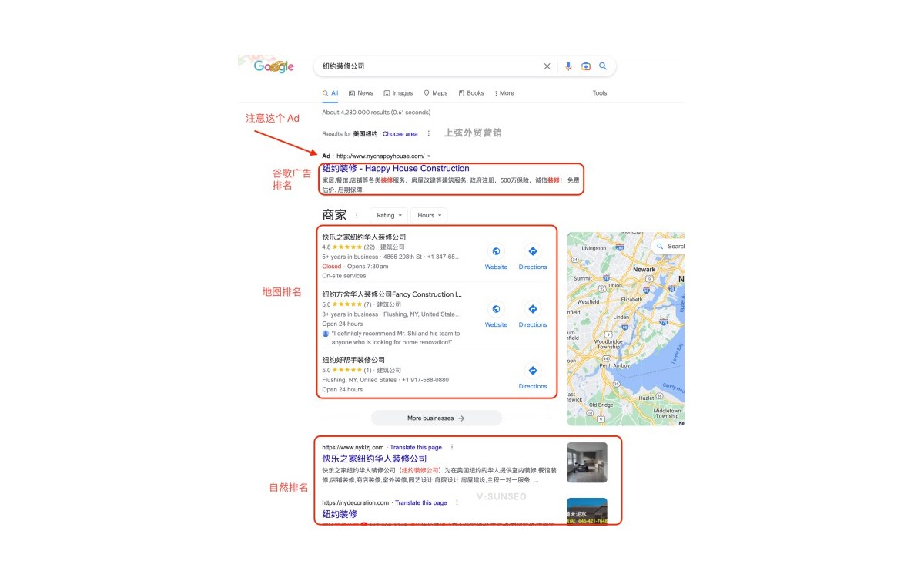Open organic result 快乐之家纽约华人装修公司 title
Viewport: 924px width, 578px height.
[x=374, y=459]
